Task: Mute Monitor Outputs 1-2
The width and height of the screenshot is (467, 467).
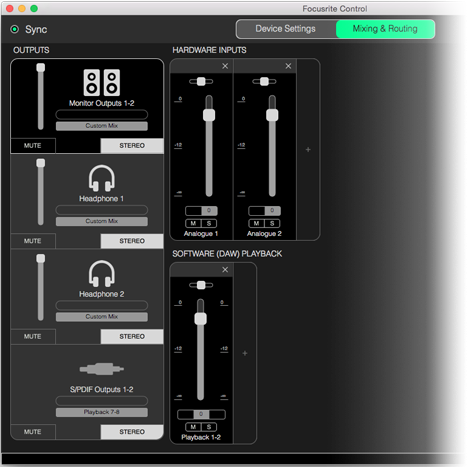Action: (x=33, y=146)
